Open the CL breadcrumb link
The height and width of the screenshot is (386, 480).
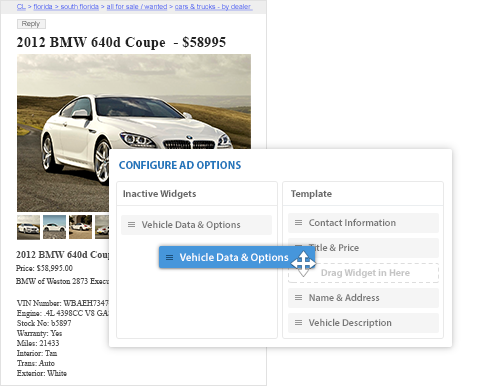click(x=21, y=6)
